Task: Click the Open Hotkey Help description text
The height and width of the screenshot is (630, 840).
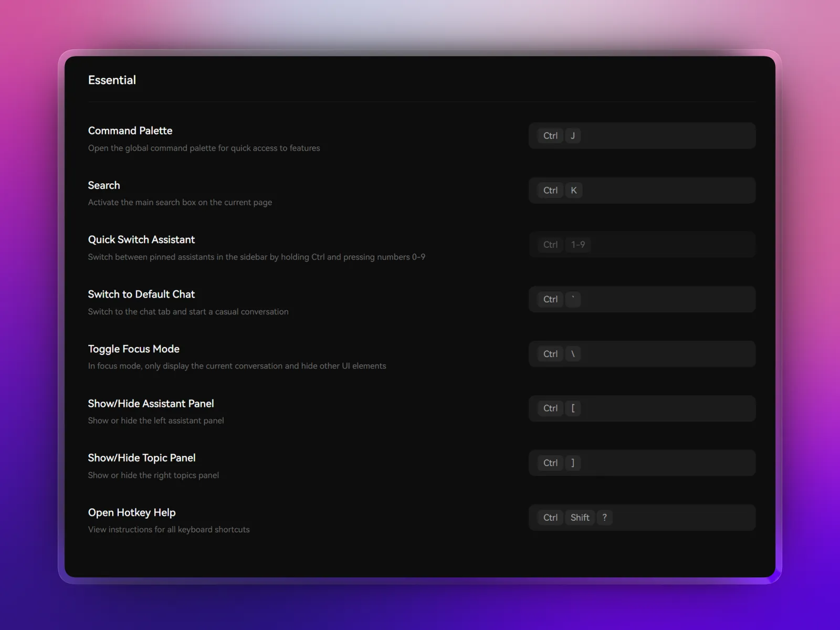Action: pyautogui.click(x=169, y=530)
